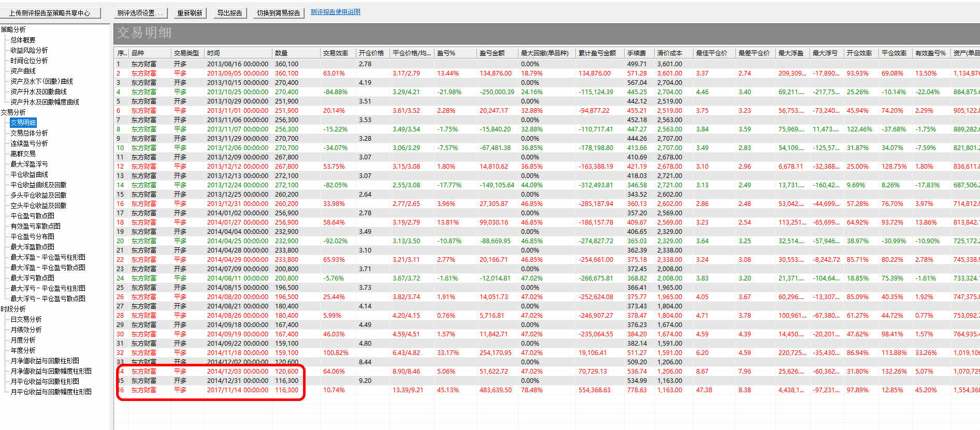Open 收益风险分析 tree item

tap(30, 50)
